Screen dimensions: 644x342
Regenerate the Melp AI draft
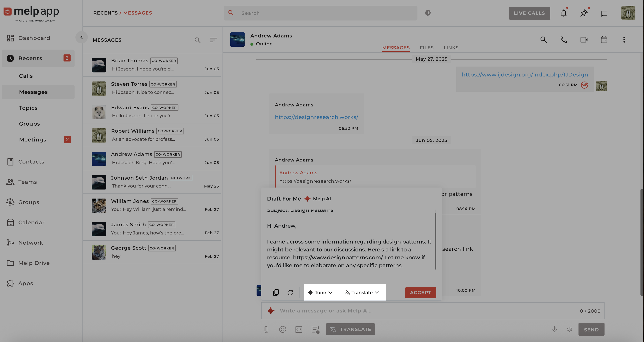[x=290, y=293]
